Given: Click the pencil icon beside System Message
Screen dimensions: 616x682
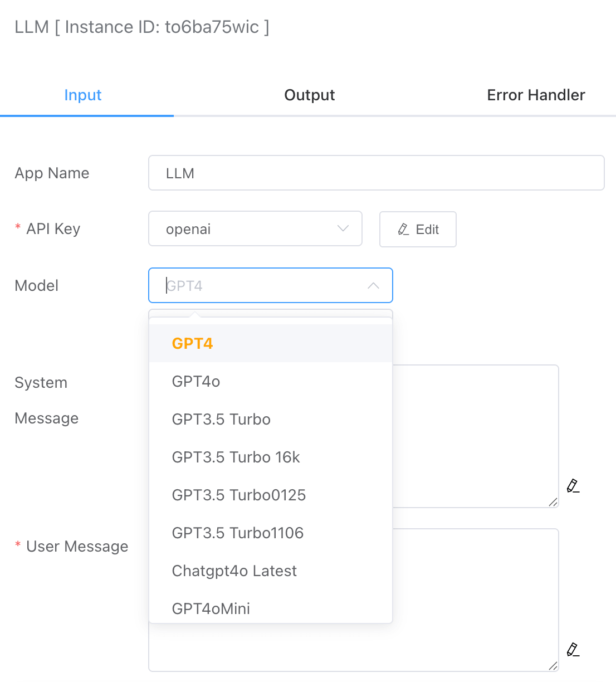Looking at the screenshot, I should 573,486.
